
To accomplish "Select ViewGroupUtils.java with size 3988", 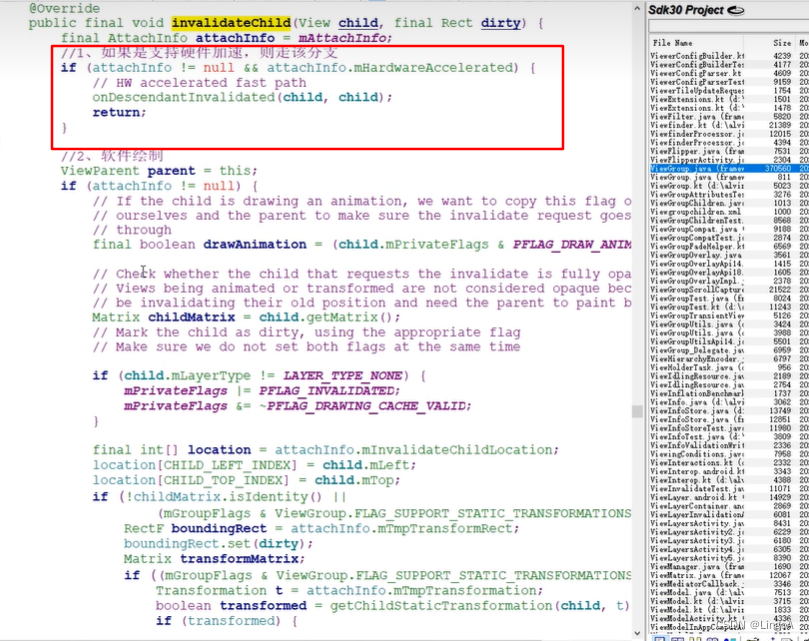I will [729, 333].
